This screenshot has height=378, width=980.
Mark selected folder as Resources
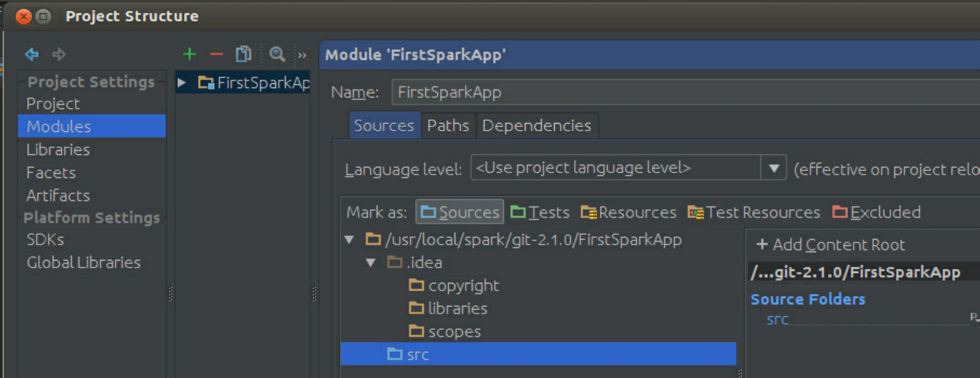click(x=628, y=213)
